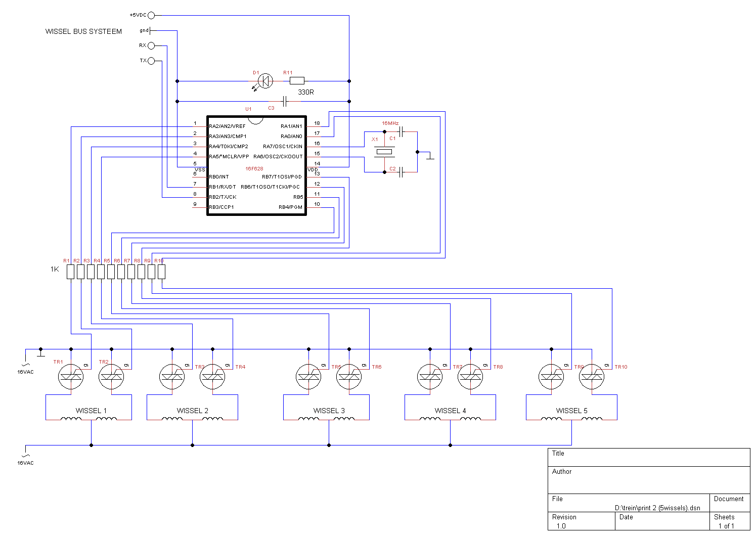Click the TR1 triac symbol
Image resolution: width=756 pixels, height=536 pixels.
(71, 377)
